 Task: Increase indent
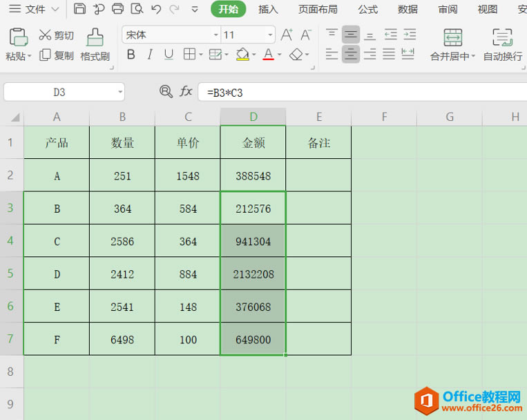(410, 35)
